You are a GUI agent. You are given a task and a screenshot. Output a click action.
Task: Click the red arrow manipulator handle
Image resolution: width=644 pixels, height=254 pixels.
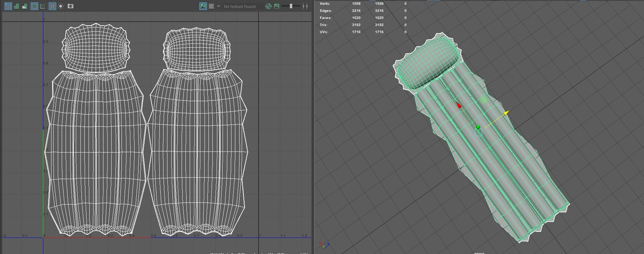click(x=459, y=105)
